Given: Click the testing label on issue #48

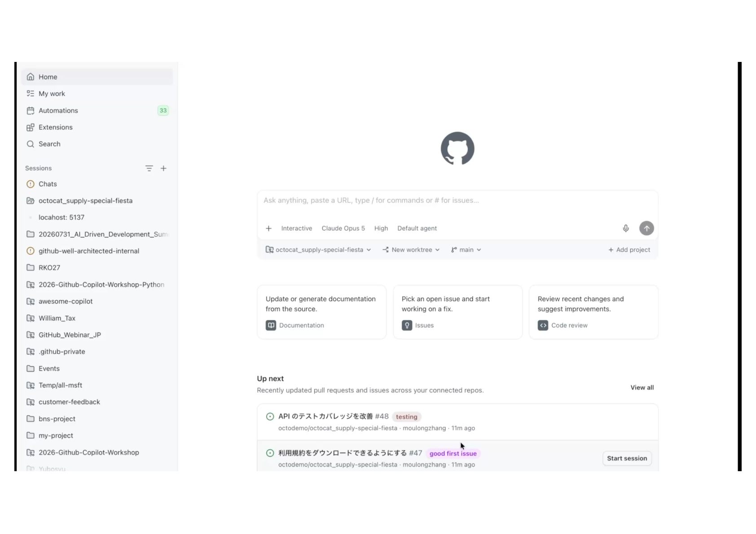Looking at the screenshot, I should pos(407,417).
